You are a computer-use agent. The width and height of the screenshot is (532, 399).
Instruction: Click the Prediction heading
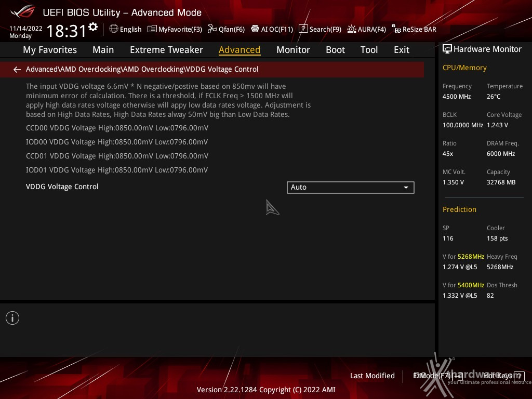(x=459, y=210)
